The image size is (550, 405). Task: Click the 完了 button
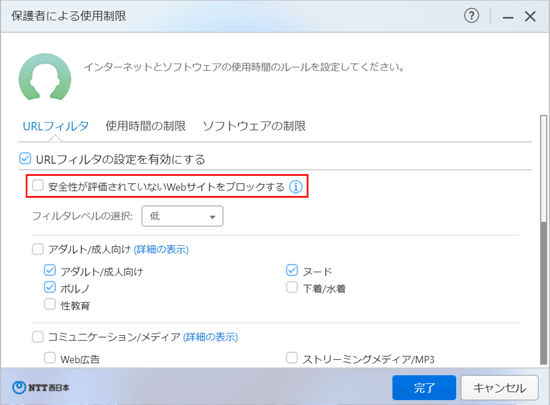click(x=424, y=388)
